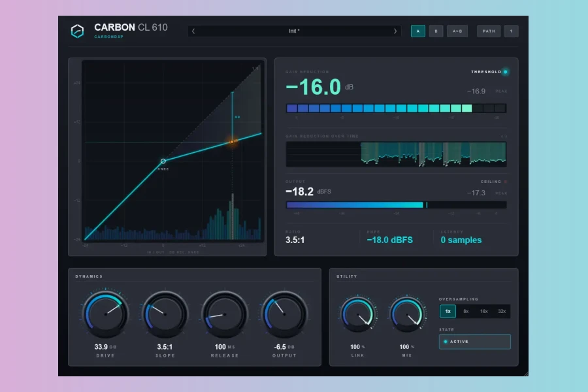Go to the next preset with right chevron
Viewport: 588px width, 392px height.
pos(395,31)
